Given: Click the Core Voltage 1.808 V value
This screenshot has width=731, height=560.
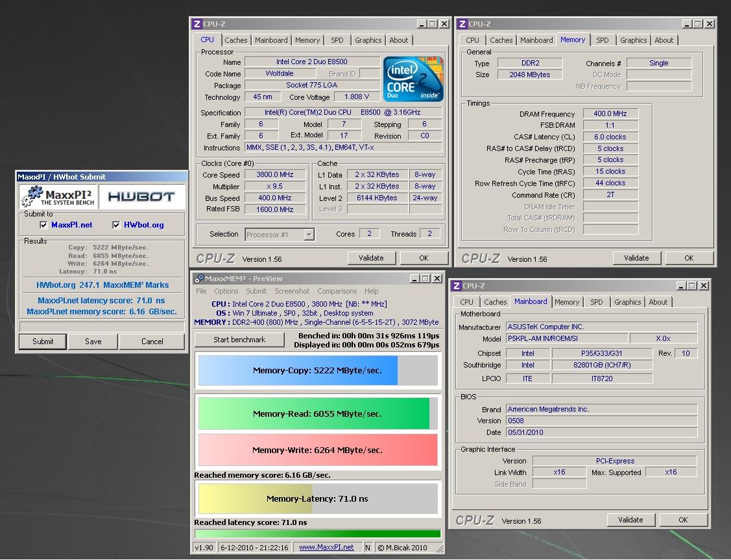Looking at the screenshot, I should [357, 97].
